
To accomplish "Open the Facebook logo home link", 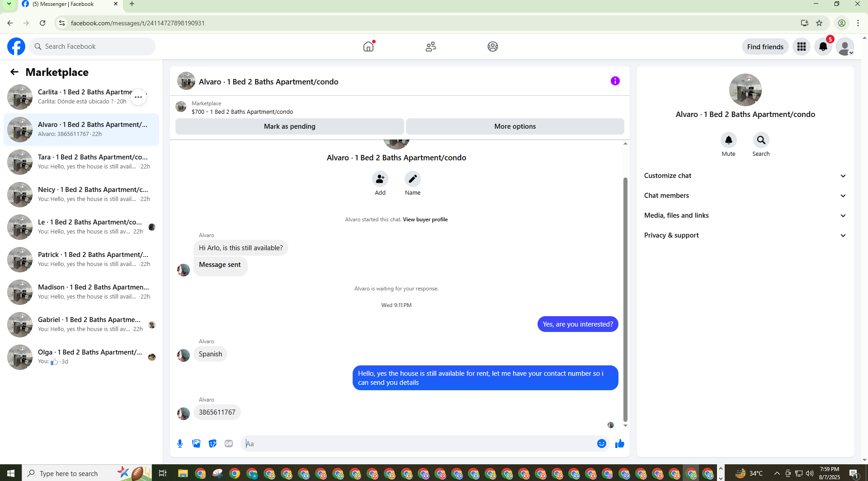I will (16, 47).
